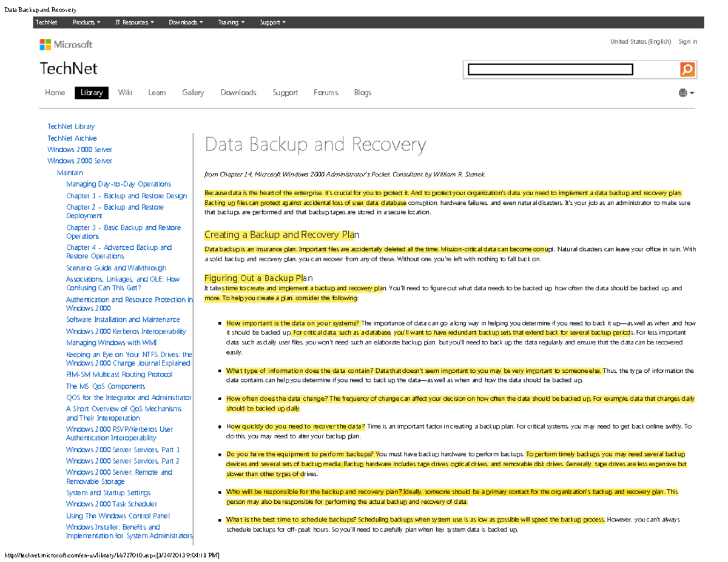Open the TechNet Archive link
728x562 pixels.
click(72, 138)
